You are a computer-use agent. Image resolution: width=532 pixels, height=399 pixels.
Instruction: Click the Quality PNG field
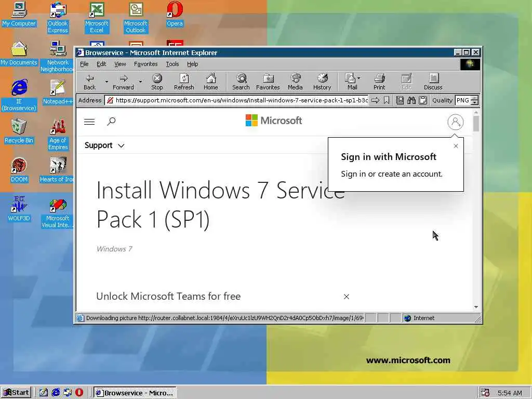[463, 100]
